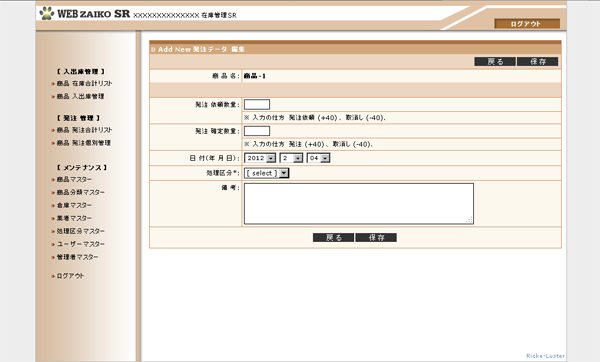Open 商品 発注合計リスト in sidebar
This screenshot has width=600, height=362.
84,130
